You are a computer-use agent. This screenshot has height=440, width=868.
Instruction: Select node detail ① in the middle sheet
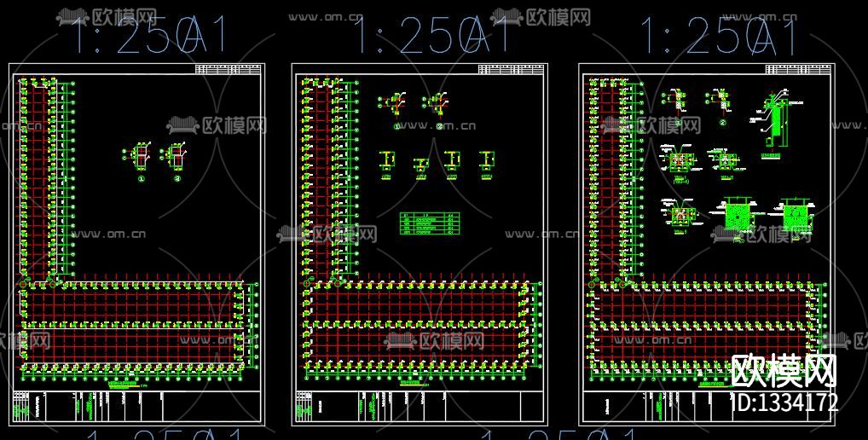coord(394,110)
